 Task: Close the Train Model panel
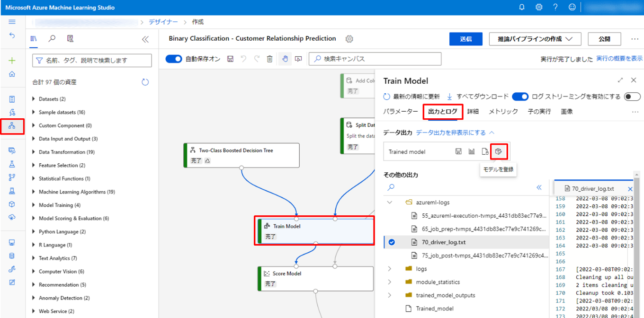point(634,80)
